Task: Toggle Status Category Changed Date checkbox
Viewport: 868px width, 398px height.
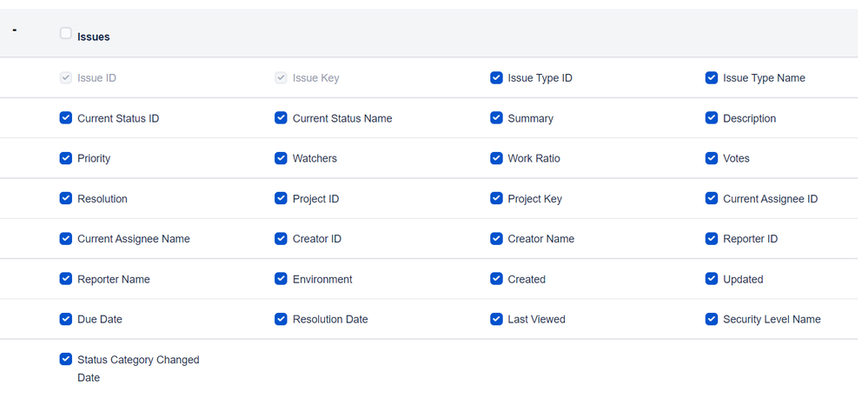Action: pos(66,359)
